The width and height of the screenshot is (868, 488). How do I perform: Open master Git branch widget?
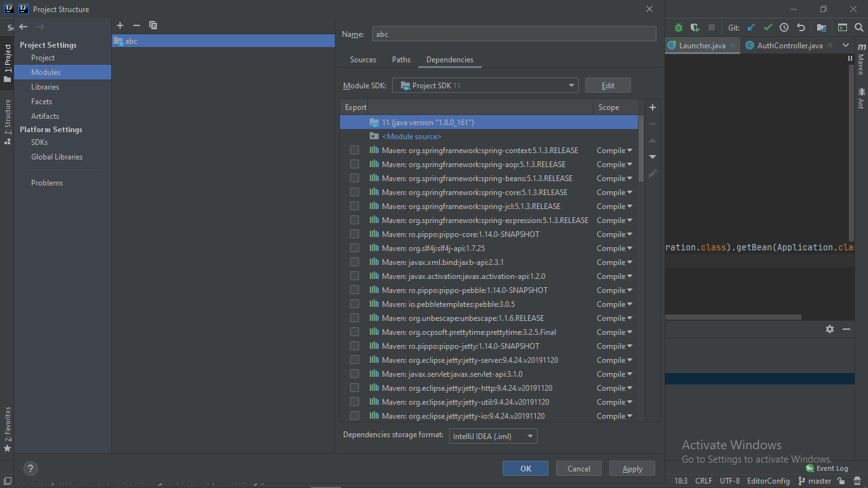pyautogui.click(x=815, y=481)
